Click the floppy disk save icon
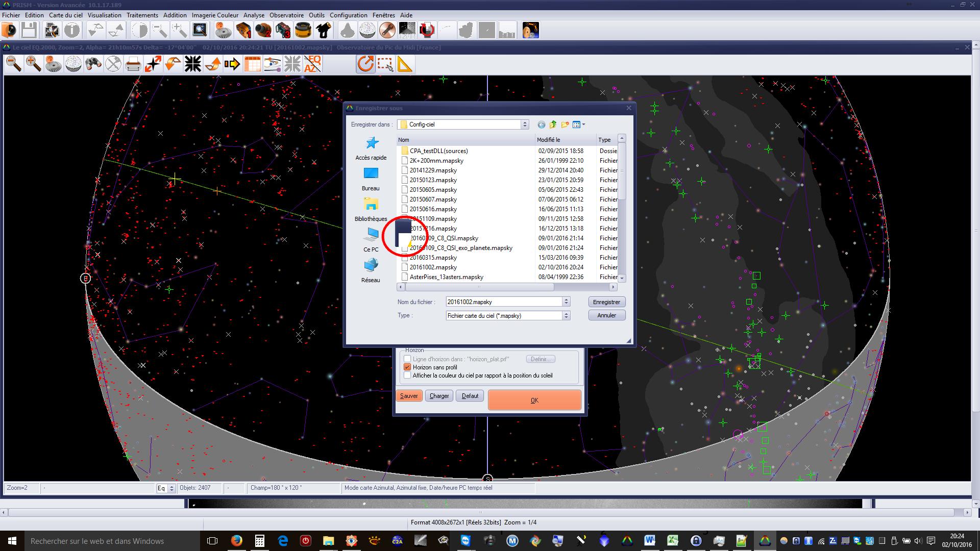 [x=29, y=31]
